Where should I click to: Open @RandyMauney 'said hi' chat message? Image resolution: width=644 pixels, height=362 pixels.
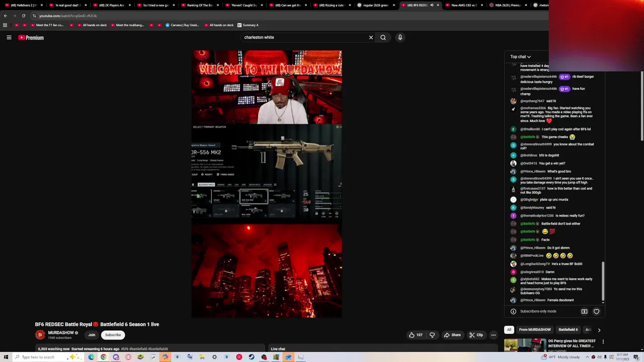coord(537,208)
